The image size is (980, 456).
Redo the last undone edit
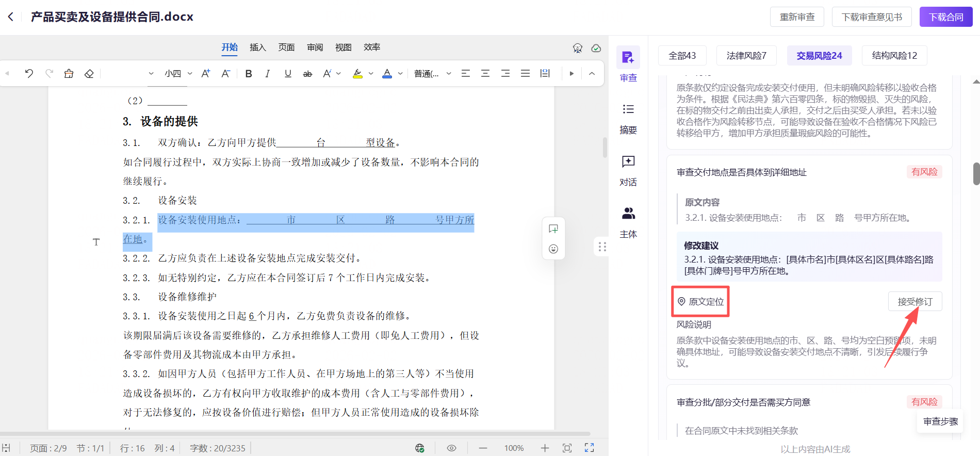coord(49,74)
